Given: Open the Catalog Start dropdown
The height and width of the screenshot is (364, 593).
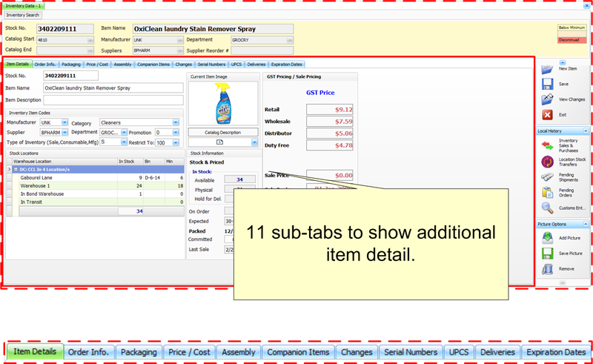Looking at the screenshot, I should coord(90,40).
